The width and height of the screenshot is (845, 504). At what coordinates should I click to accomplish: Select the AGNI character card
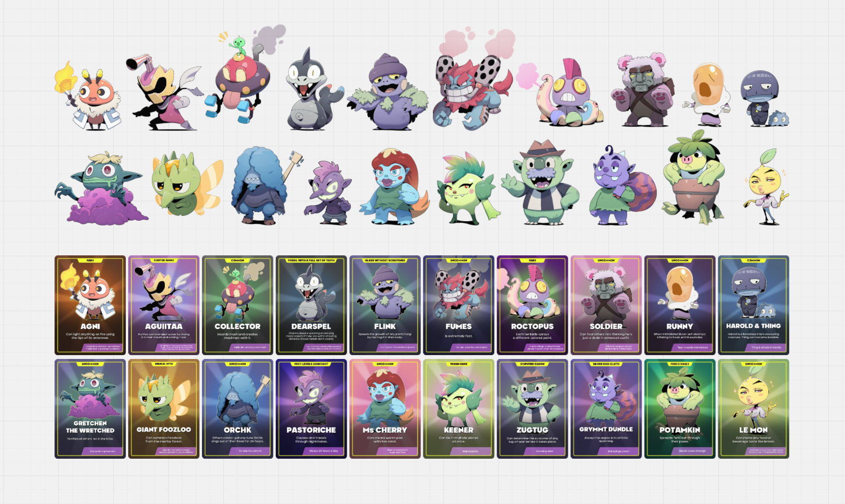90,305
